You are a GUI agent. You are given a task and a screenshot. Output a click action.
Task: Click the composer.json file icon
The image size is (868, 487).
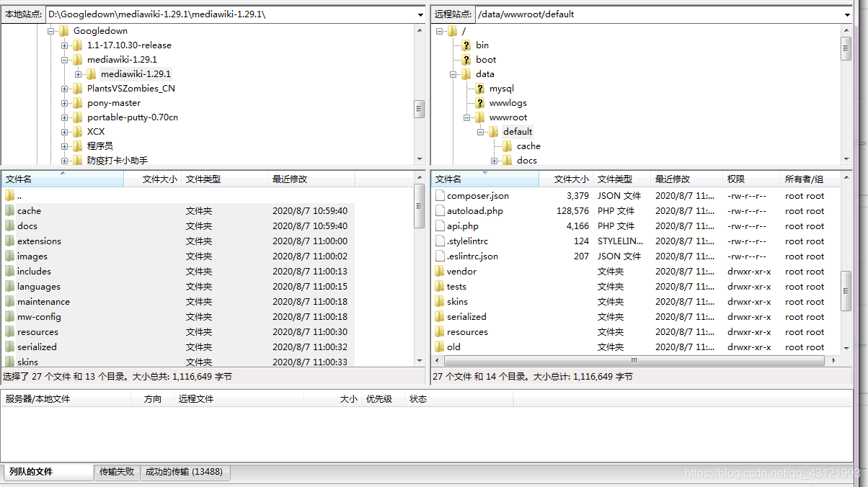[x=440, y=196]
